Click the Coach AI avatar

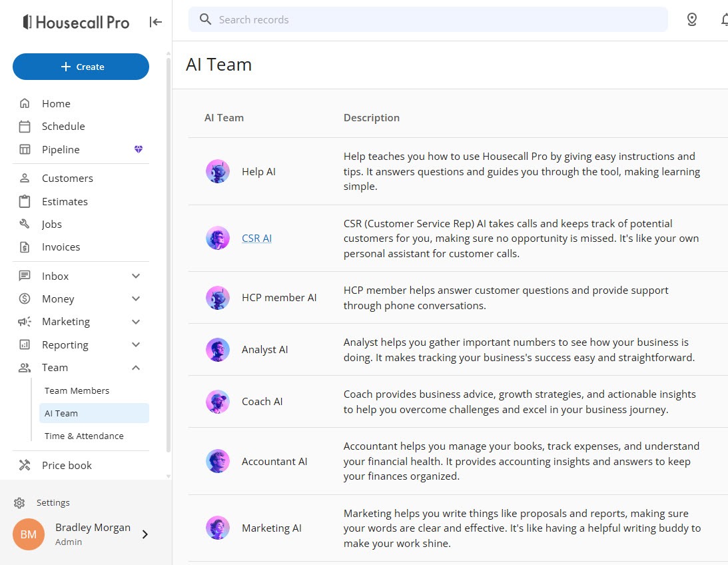218,402
